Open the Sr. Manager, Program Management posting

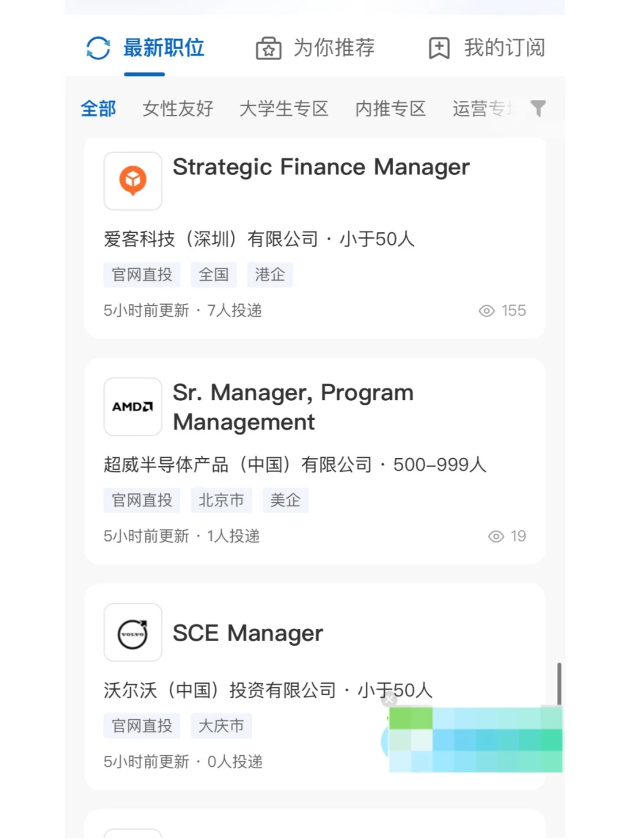click(x=293, y=407)
